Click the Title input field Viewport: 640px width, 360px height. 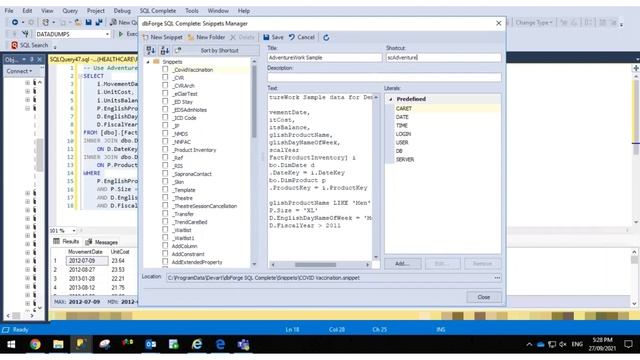(324, 58)
